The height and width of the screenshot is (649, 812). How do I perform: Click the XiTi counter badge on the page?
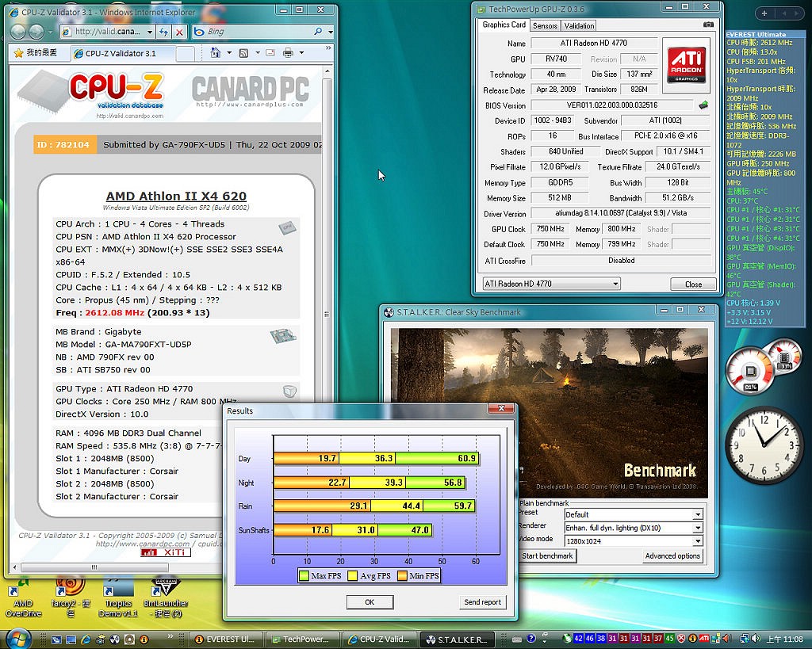click(165, 552)
